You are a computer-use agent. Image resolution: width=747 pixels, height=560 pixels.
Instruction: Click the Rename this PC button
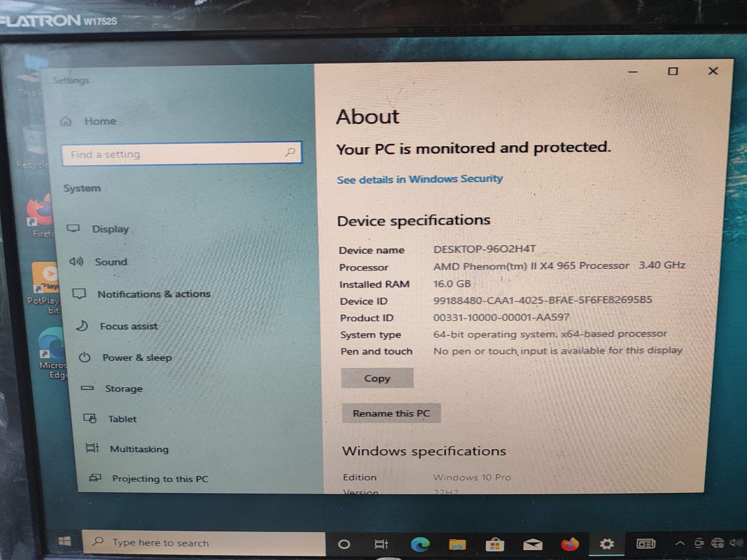391,414
